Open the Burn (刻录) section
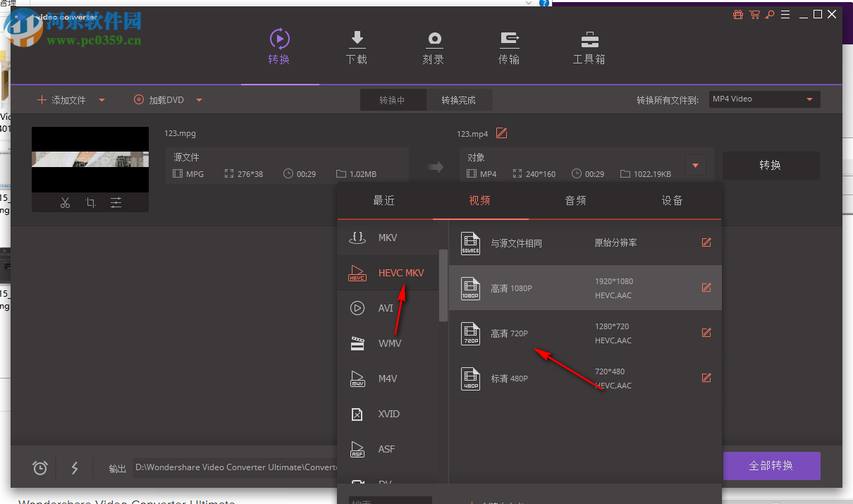 (x=434, y=48)
